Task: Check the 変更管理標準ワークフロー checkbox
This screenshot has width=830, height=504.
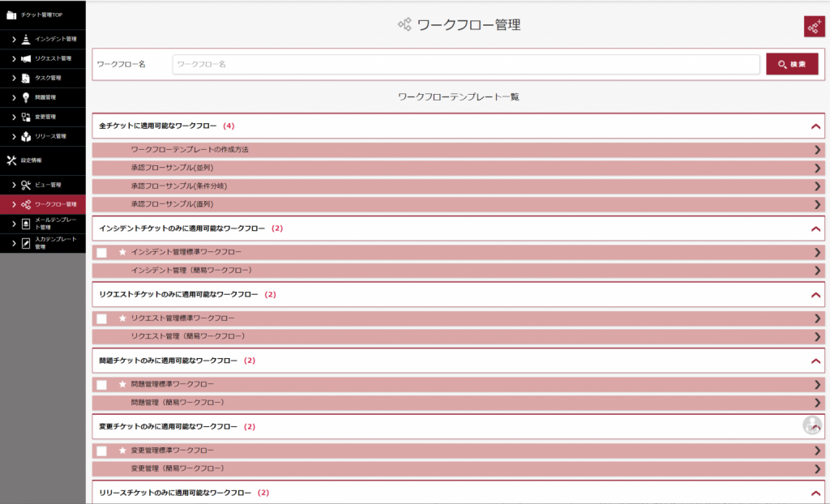Action: point(102,449)
